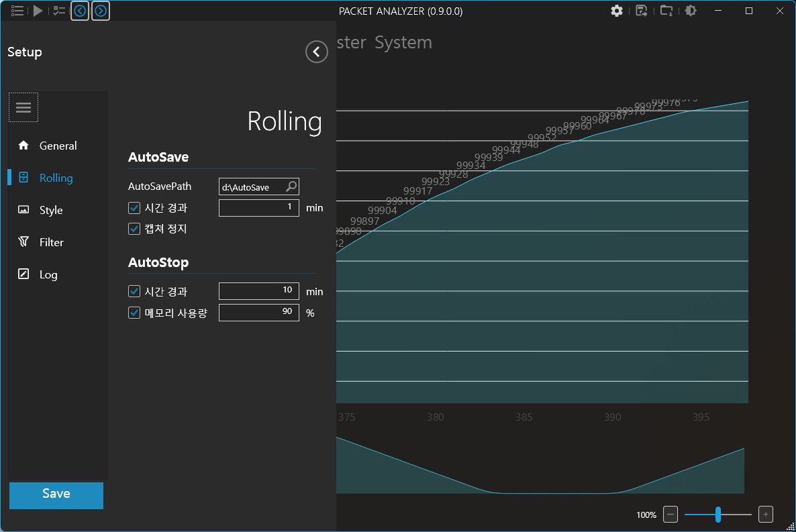Image resolution: width=796 pixels, height=532 pixels.
Task: Uncheck AutoSave 시간 경과 checkbox
Action: click(x=134, y=208)
